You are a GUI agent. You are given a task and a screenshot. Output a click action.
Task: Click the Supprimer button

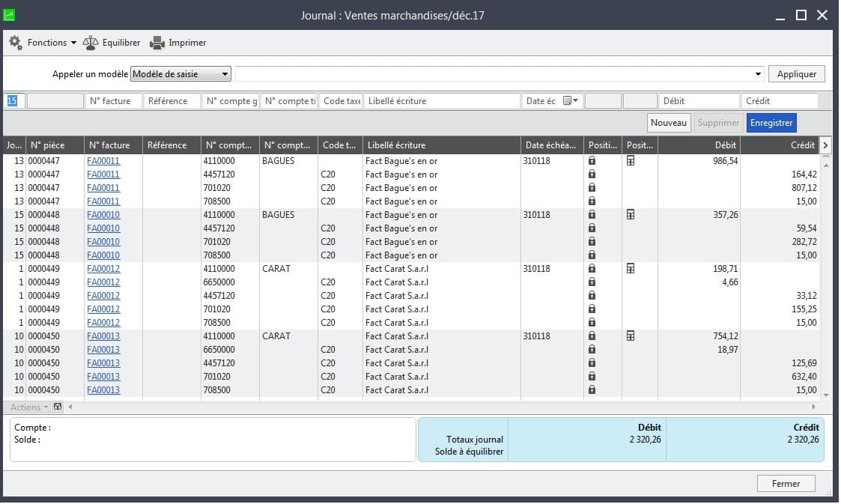coord(718,123)
